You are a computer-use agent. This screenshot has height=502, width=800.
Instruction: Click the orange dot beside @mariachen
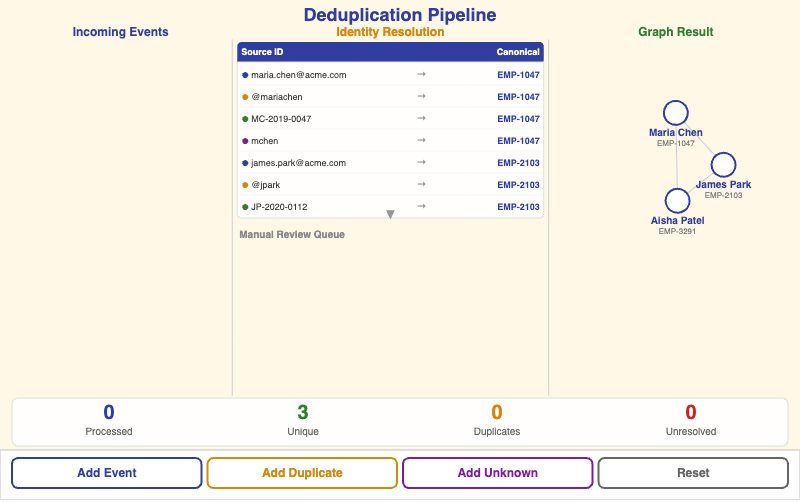pos(245,97)
